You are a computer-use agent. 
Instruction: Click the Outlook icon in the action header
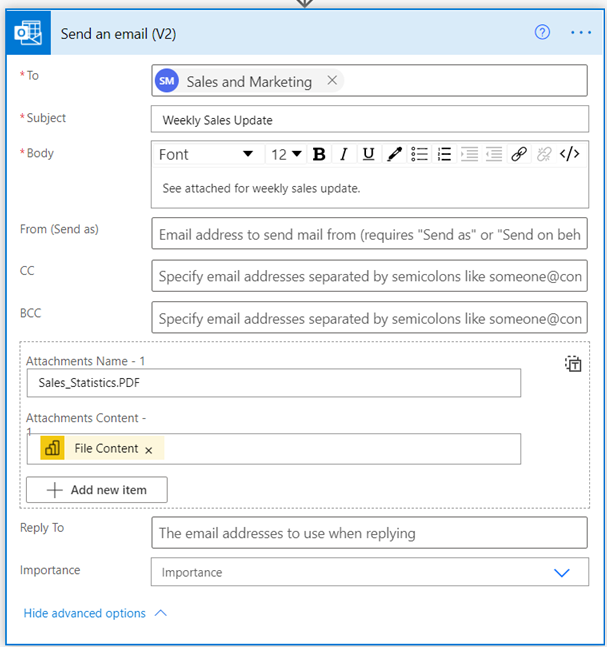(x=28, y=33)
